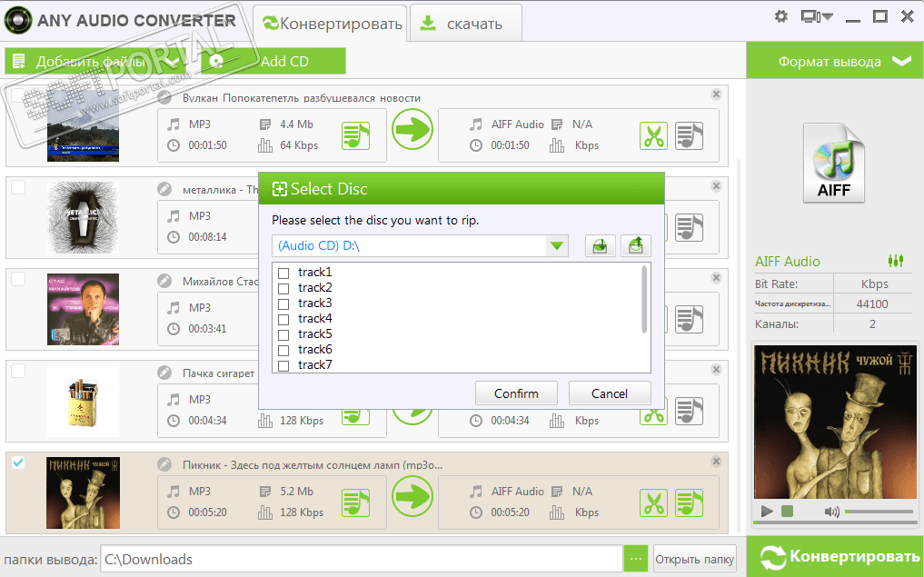Click the eject disc icon
The image size is (924, 577).
[635, 245]
